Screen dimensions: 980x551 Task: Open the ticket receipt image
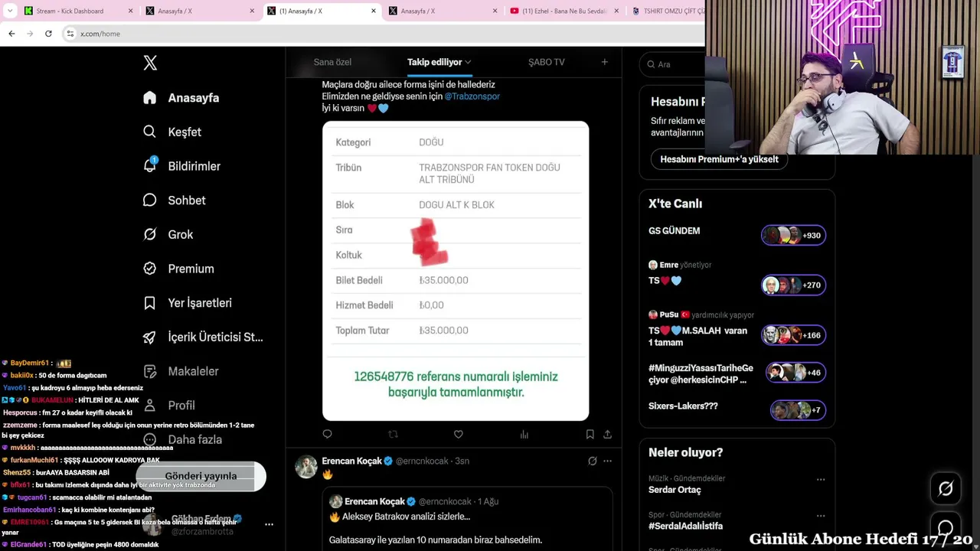point(456,271)
